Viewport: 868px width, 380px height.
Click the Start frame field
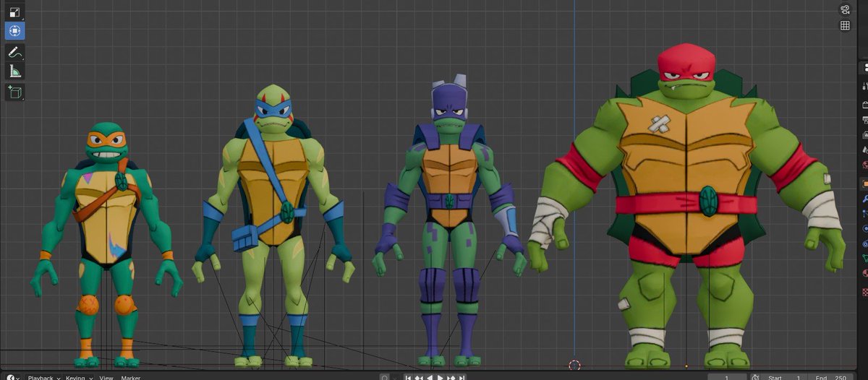pos(784,377)
